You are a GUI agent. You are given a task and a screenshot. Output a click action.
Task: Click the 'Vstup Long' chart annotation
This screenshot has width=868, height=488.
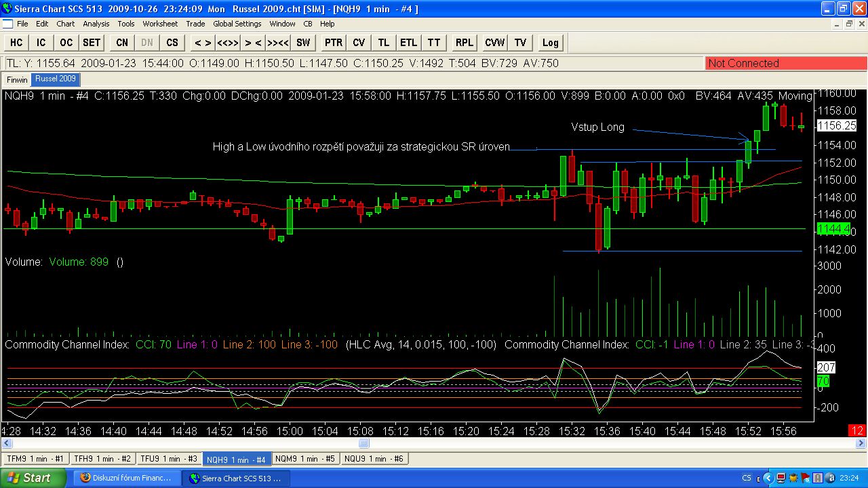coord(597,127)
